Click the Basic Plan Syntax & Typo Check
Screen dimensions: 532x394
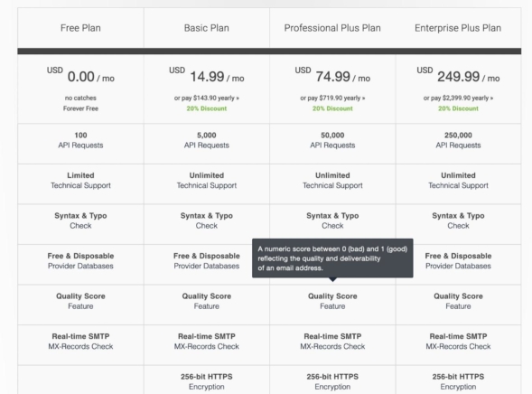tap(206, 220)
